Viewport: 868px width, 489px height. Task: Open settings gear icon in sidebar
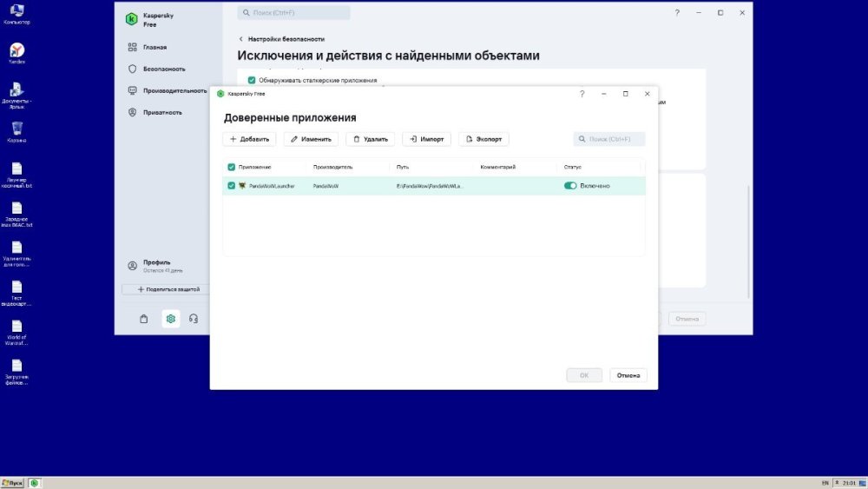[x=170, y=319]
